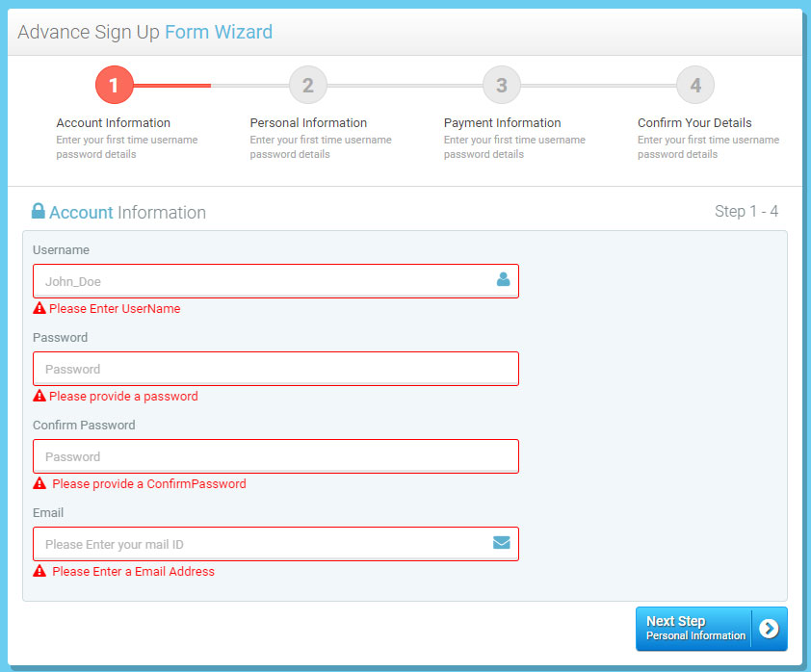Click the Step 1 - 4 label
Screen dimensions: 811x672
tap(746, 211)
